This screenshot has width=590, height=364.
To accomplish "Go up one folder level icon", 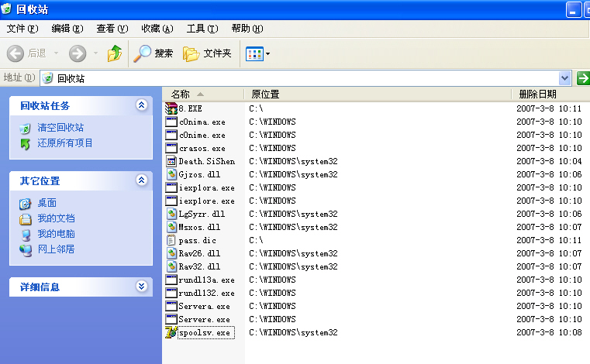I will point(115,53).
